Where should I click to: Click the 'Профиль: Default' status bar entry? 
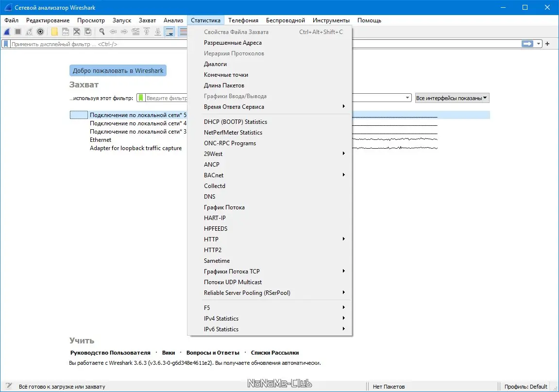click(x=525, y=386)
